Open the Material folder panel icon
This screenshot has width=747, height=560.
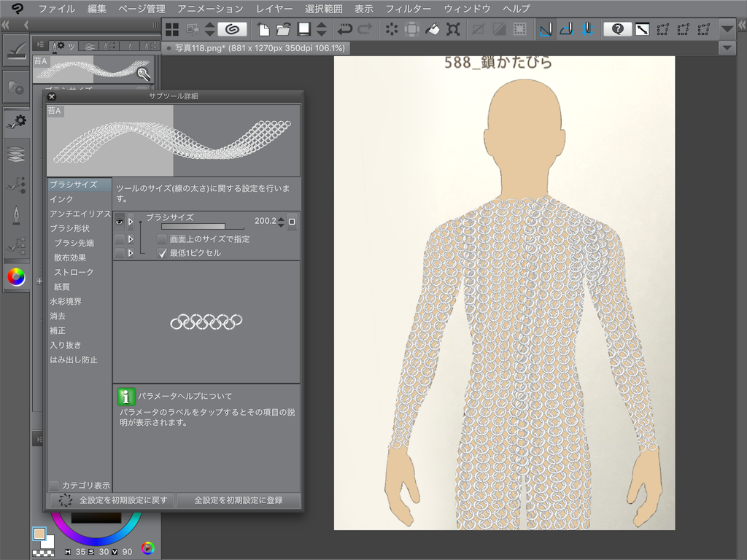click(x=16, y=87)
